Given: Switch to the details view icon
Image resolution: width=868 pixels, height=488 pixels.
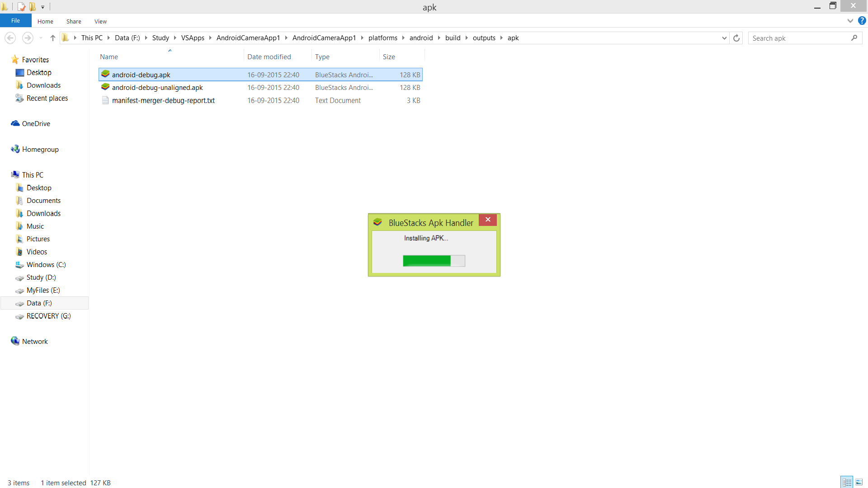Looking at the screenshot, I should coord(847,482).
